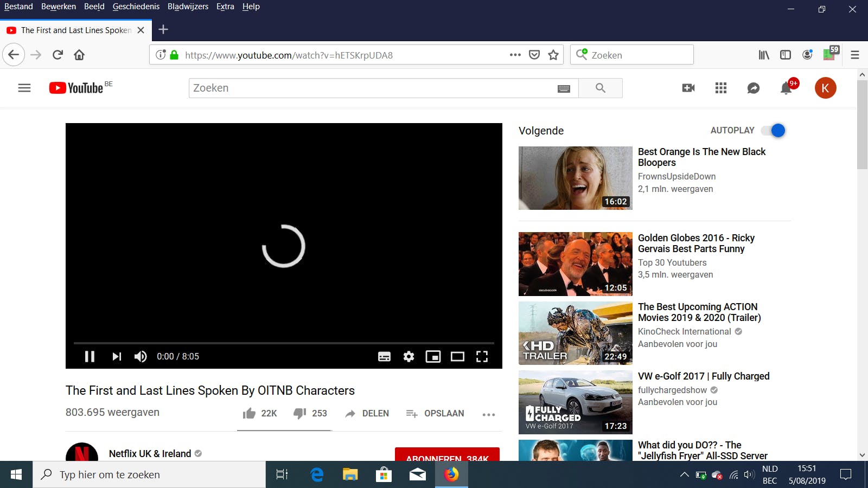Click the OPSLAAN save button

point(435,413)
